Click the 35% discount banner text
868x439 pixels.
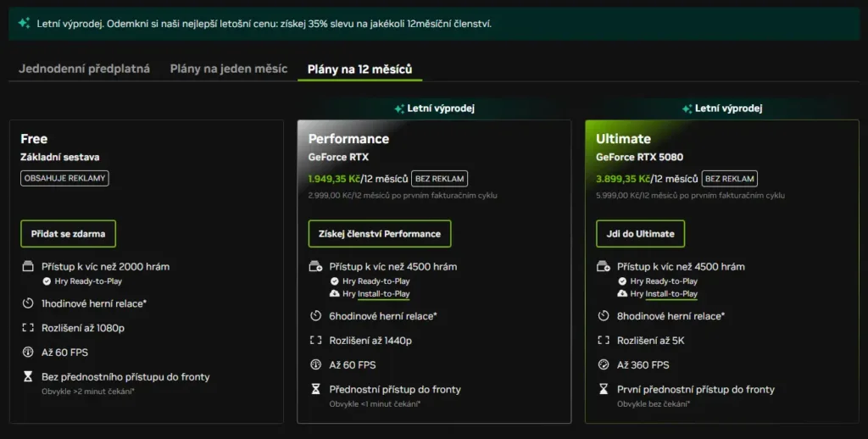click(264, 24)
